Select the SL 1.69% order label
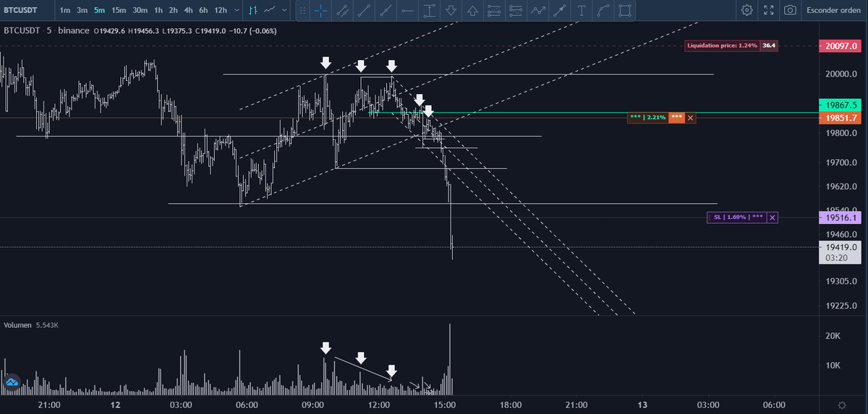868x414 pixels. tap(736, 217)
